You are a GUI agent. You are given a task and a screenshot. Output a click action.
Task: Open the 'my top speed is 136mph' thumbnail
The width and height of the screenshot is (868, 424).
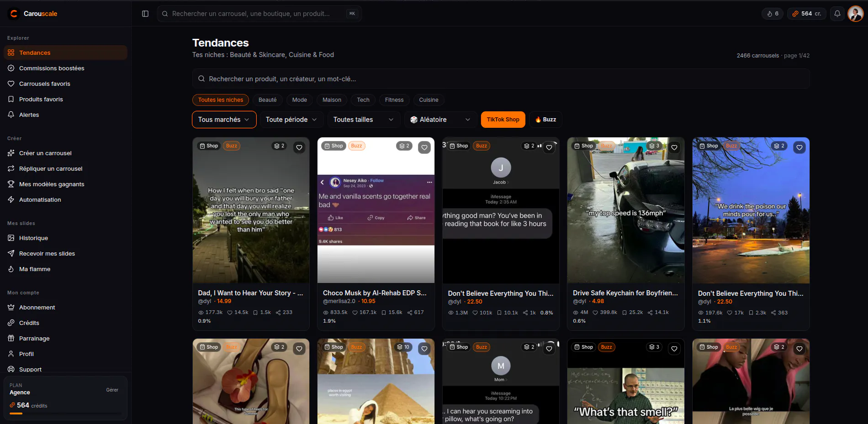pyautogui.click(x=626, y=210)
